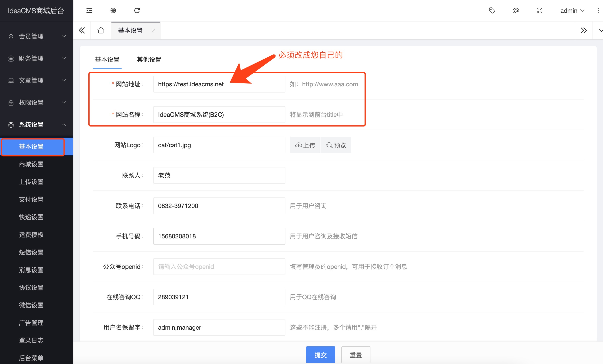Click the 提交 submit button
This screenshot has height=364, width=603.
tap(320, 355)
